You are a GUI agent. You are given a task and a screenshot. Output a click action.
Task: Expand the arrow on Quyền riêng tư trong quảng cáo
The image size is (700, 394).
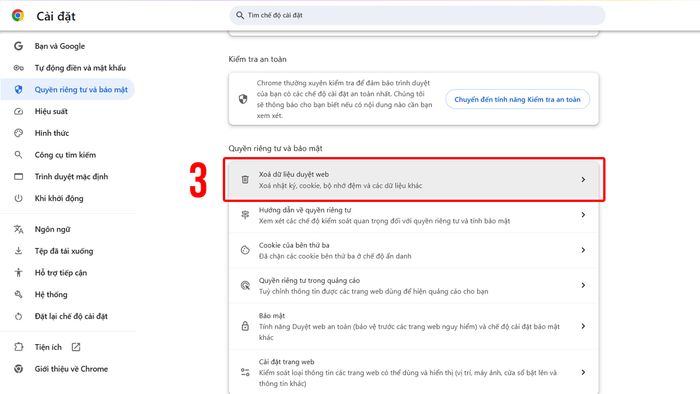click(x=583, y=285)
